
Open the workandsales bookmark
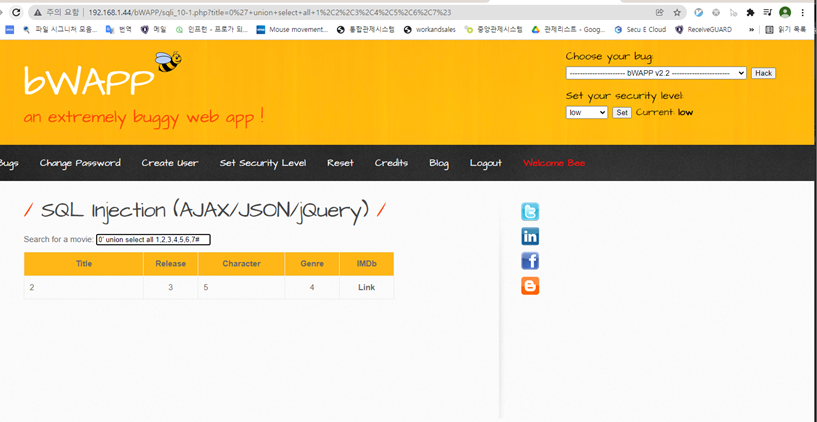click(430, 30)
